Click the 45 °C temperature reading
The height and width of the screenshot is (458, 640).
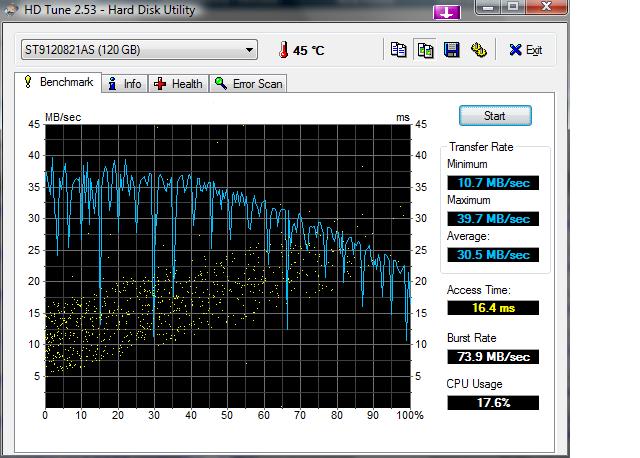(309, 51)
